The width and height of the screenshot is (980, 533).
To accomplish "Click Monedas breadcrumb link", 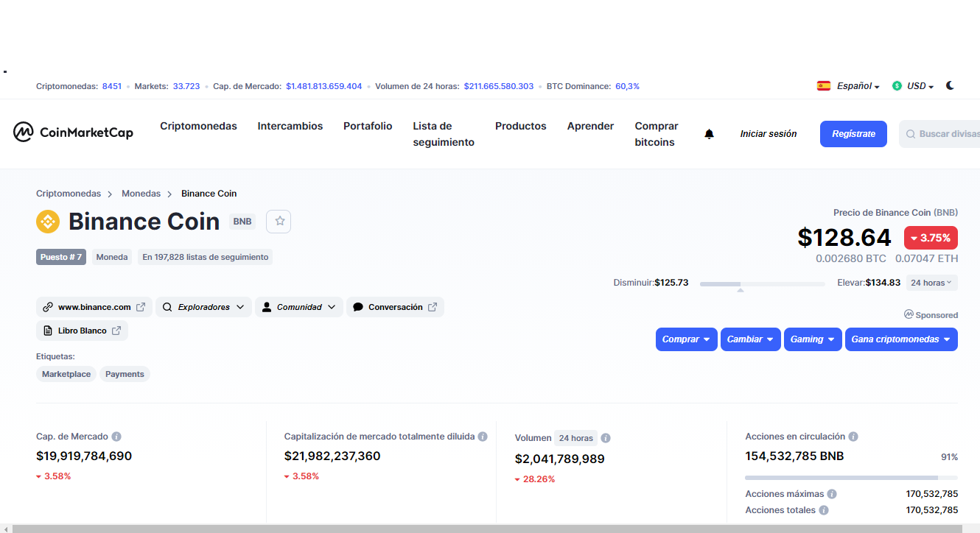I will [141, 194].
